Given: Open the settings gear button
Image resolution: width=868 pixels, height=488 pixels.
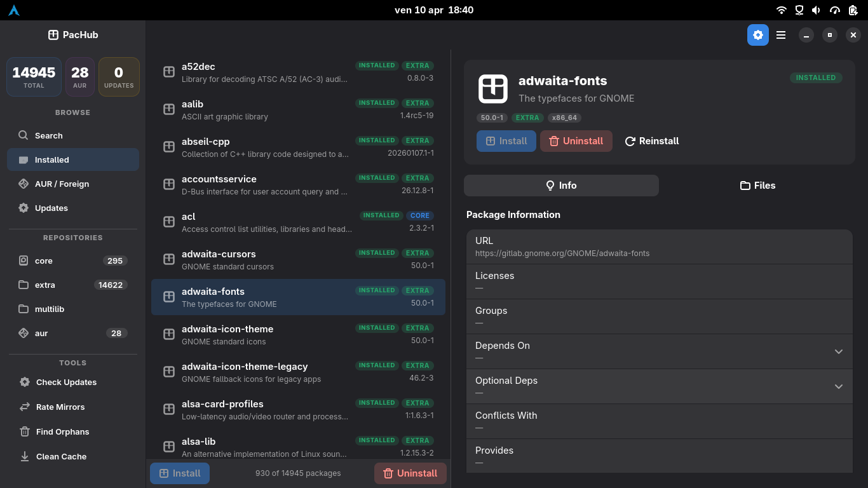Looking at the screenshot, I should [x=757, y=35].
